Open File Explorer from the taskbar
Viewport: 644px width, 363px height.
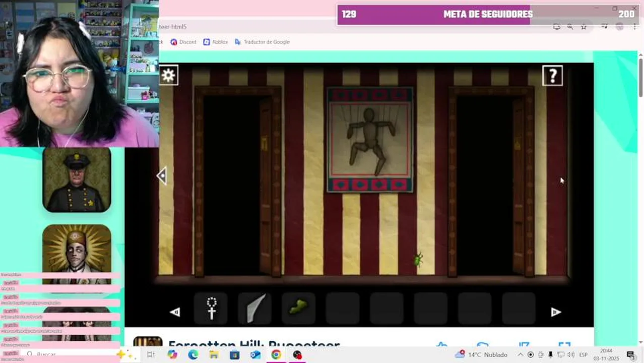(214, 354)
